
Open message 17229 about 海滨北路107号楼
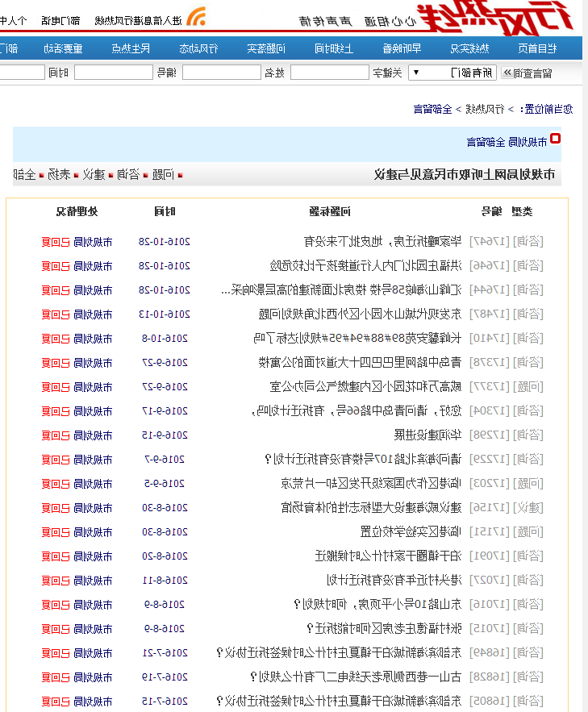(x=363, y=460)
